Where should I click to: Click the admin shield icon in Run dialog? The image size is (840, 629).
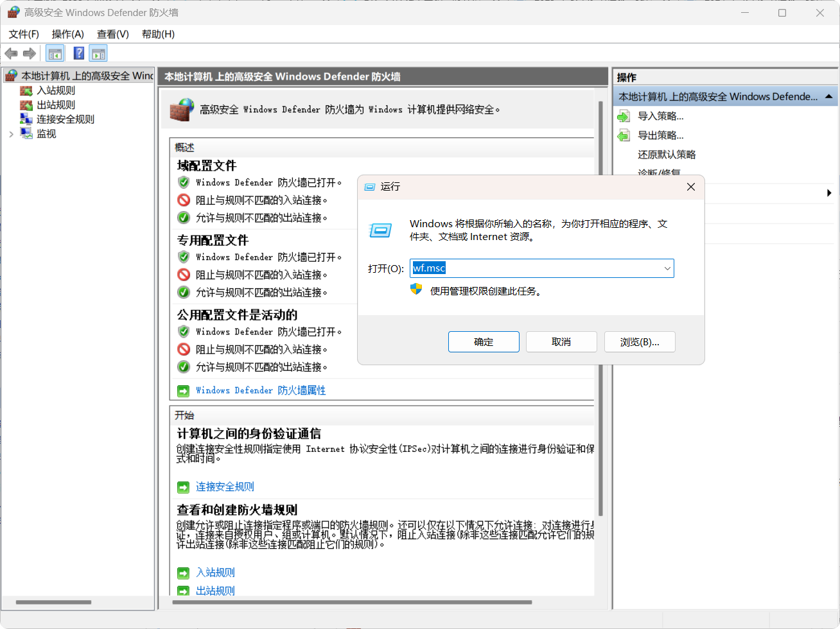coord(416,289)
